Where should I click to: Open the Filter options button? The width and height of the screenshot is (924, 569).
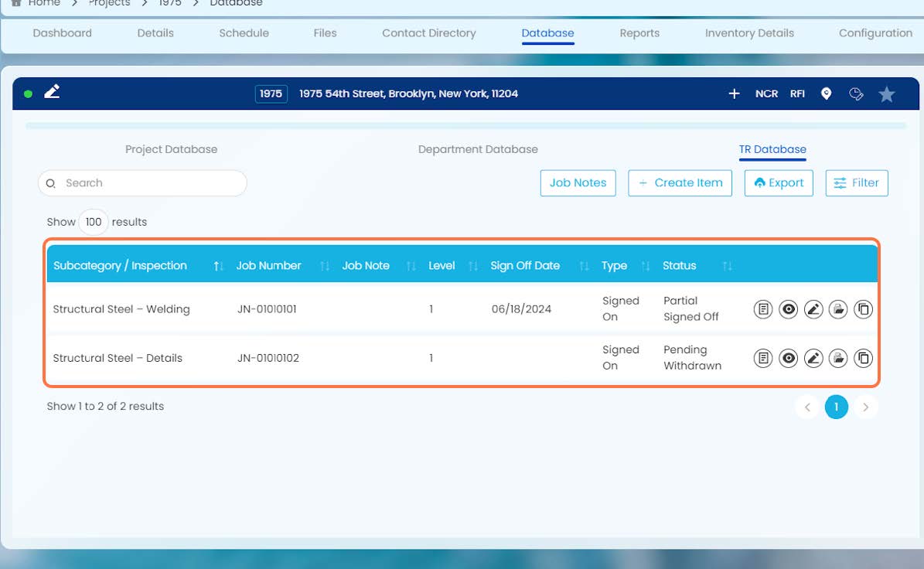tap(856, 183)
